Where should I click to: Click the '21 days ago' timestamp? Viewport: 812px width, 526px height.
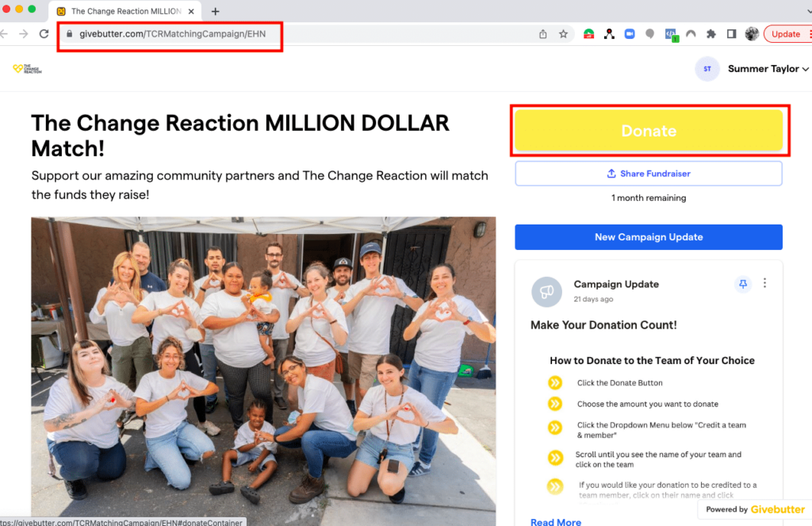pyautogui.click(x=593, y=299)
